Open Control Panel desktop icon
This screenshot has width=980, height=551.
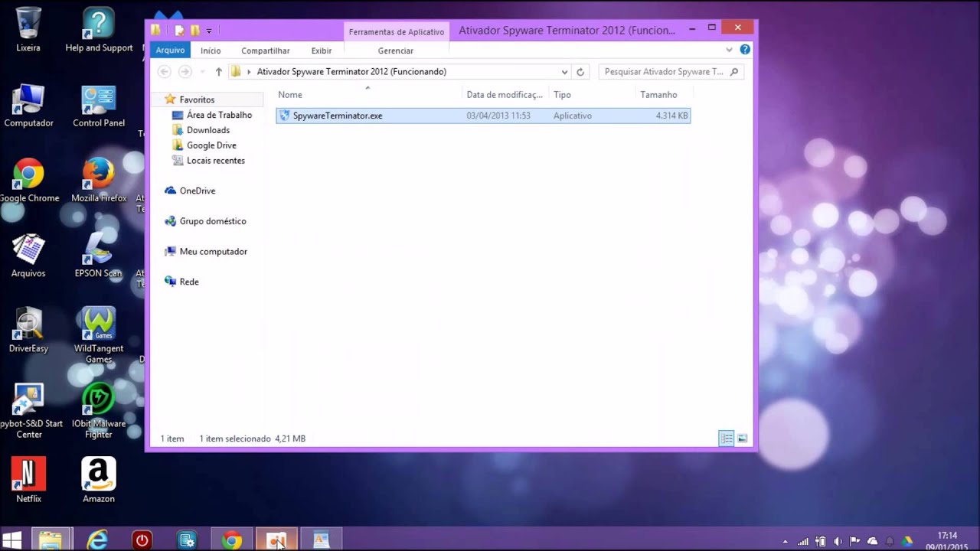99,106
